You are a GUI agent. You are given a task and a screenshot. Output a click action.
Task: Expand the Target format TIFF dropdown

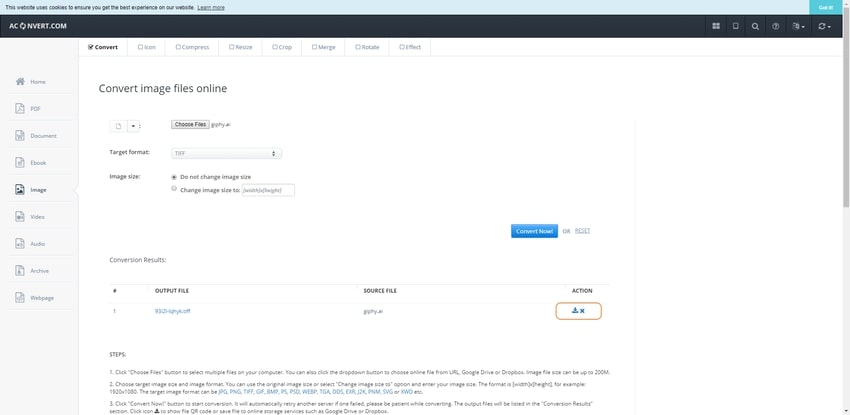[226, 153]
